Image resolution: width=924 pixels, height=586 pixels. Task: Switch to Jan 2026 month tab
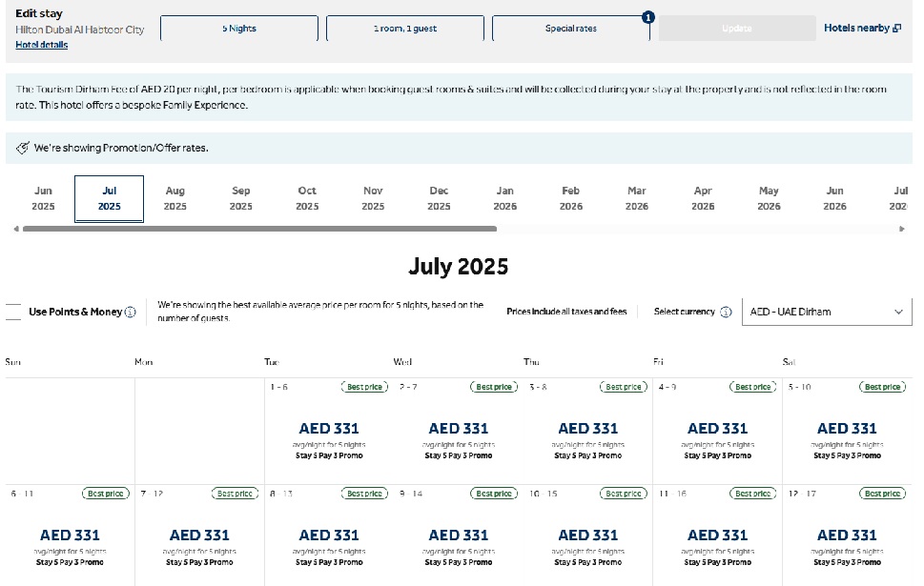click(505, 198)
